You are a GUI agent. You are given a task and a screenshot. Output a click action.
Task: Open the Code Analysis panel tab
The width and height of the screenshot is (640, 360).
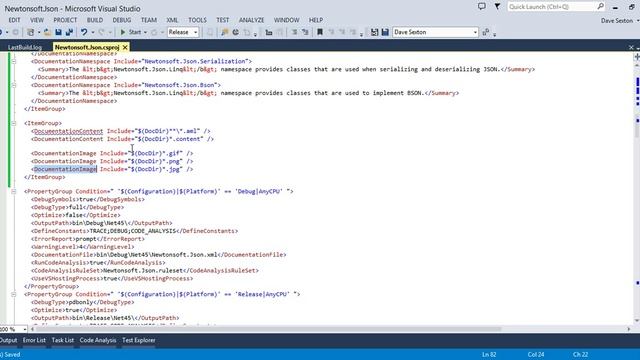pos(98,340)
